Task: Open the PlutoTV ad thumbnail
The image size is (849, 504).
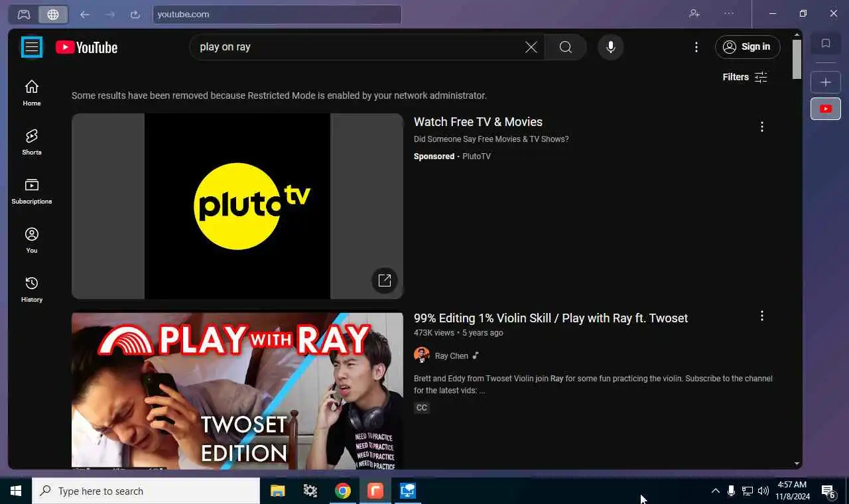Action: 237,206
